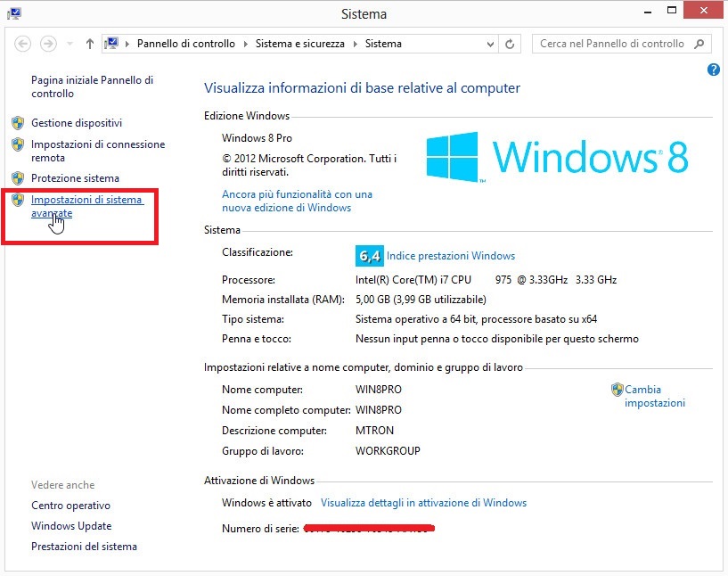Click the Windows è attivato status text
Image resolution: width=728 pixels, height=576 pixels.
click(x=266, y=503)
